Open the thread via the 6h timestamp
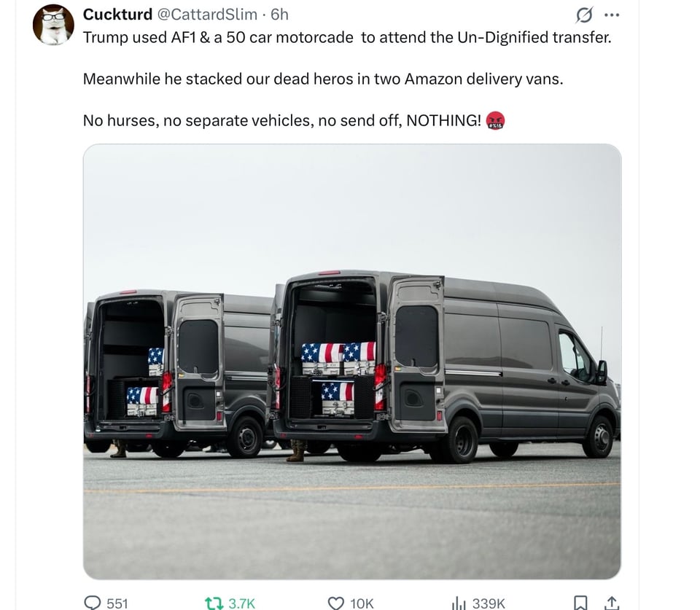 pyautogui.click(x=279, y=14)
